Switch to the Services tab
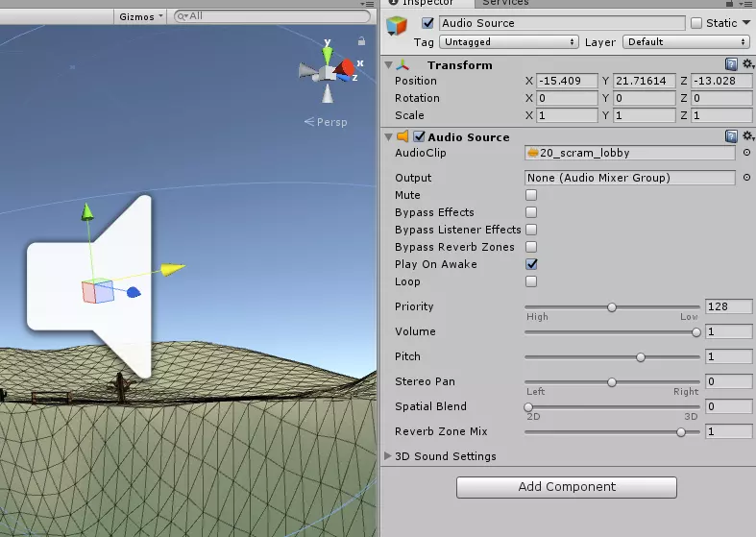The height and width of the screenshot is (537, 756). click(x=505, y=3)
